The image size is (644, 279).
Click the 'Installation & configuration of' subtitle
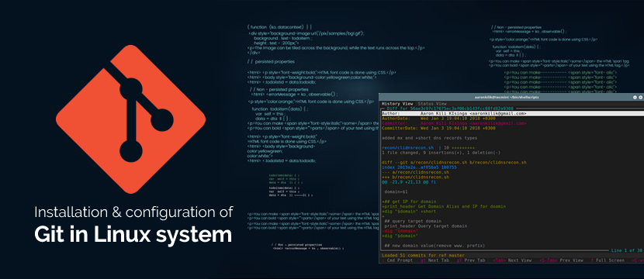pos(134,212)
